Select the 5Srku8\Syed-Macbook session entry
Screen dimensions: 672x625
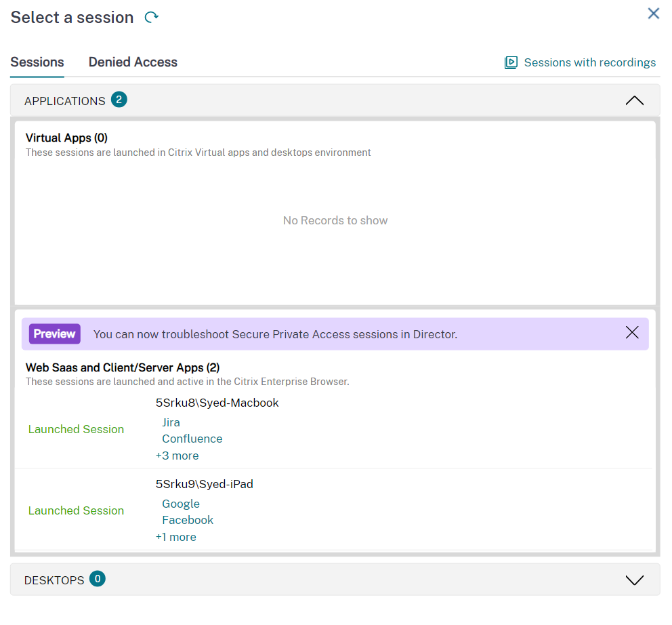[x=217, y=402]
